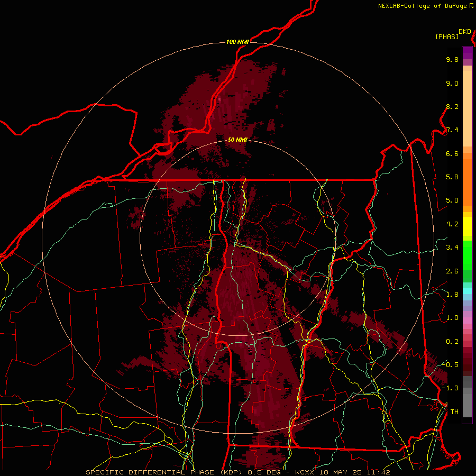Click the -0.5 legend value

click(450, 364)
